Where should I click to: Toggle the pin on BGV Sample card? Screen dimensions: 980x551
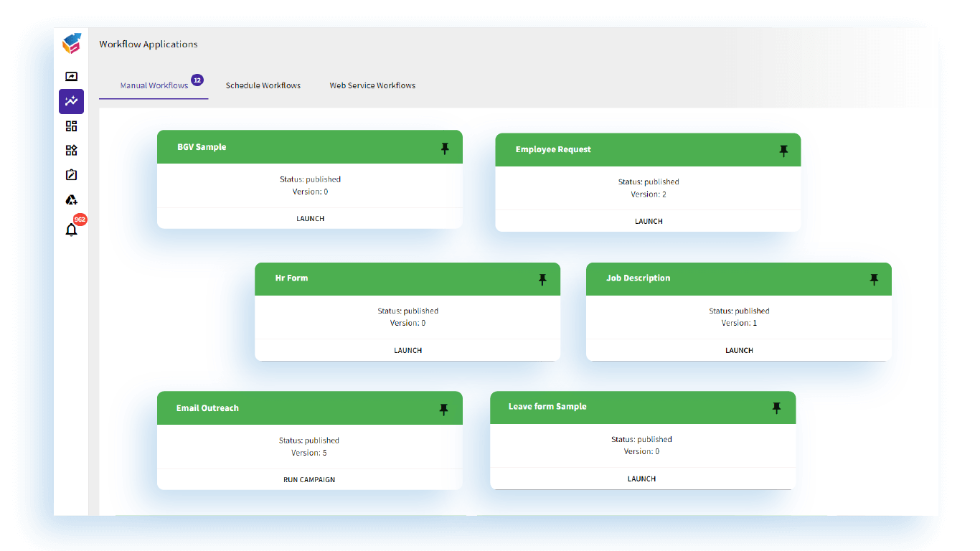445,149
